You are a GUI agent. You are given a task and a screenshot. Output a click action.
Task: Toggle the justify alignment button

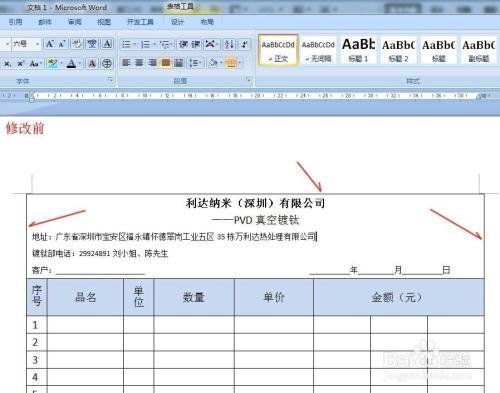point(166,63)
